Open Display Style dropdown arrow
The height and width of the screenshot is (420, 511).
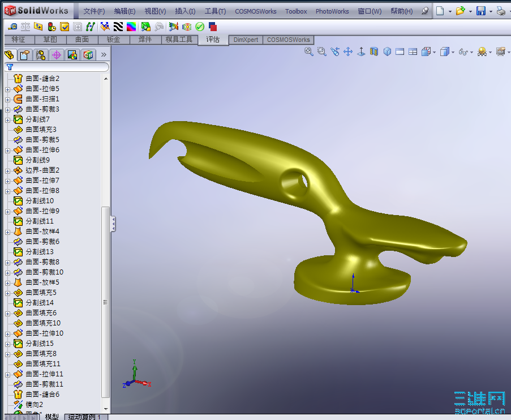tap(453, 53)
